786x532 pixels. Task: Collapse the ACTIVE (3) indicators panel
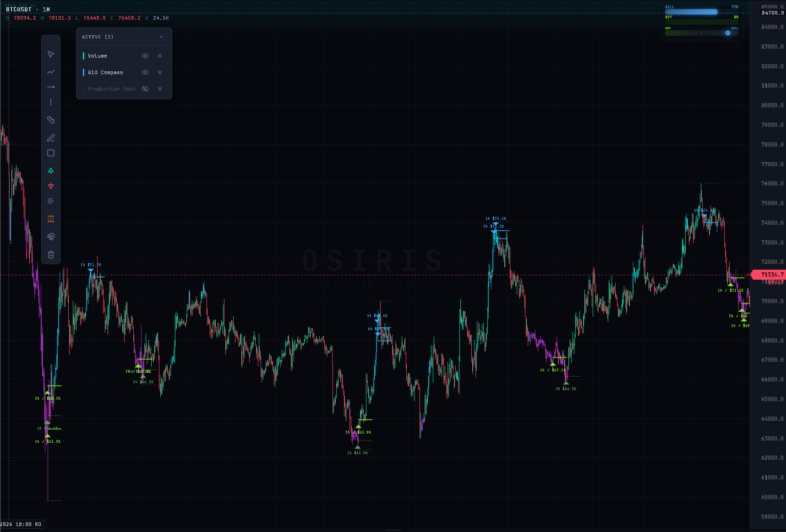[x=161, y=37]
